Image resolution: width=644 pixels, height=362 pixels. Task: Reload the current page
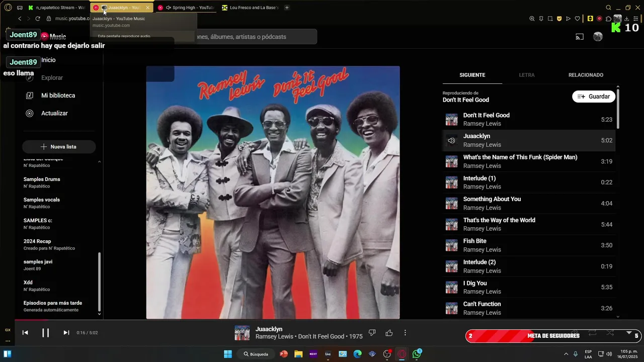[x=37, y=19]
